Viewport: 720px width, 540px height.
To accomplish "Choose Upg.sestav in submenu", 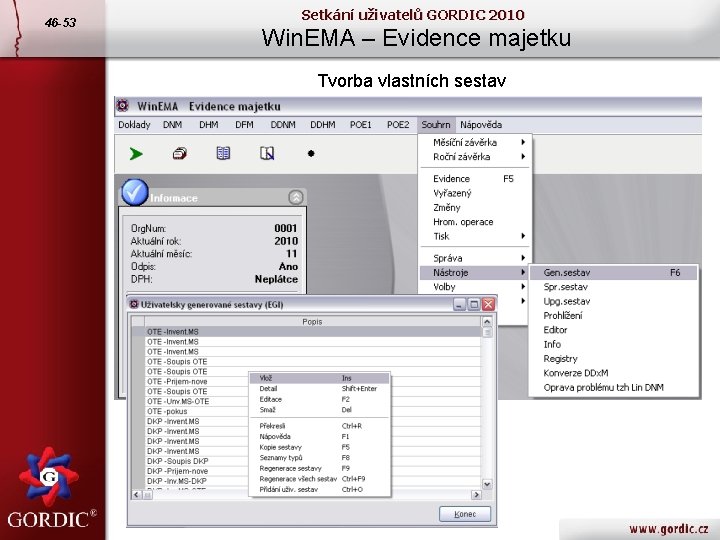I will click(613, 301).
